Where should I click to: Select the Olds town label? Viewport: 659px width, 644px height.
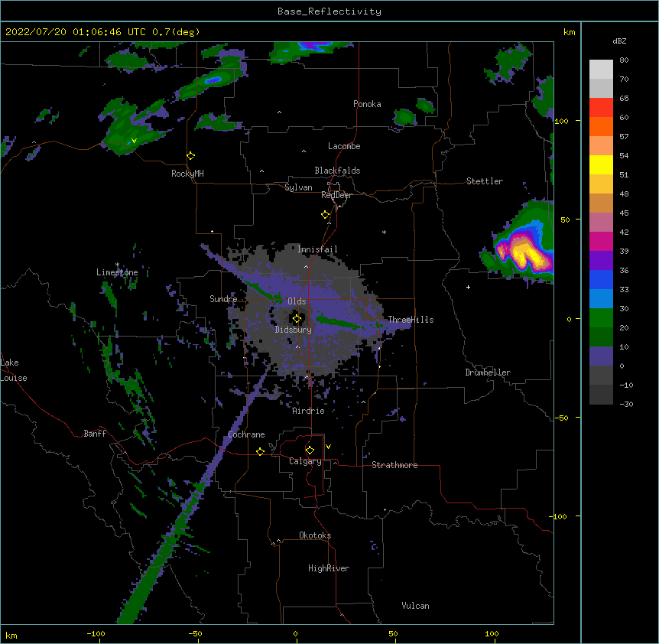click(297, 301)
